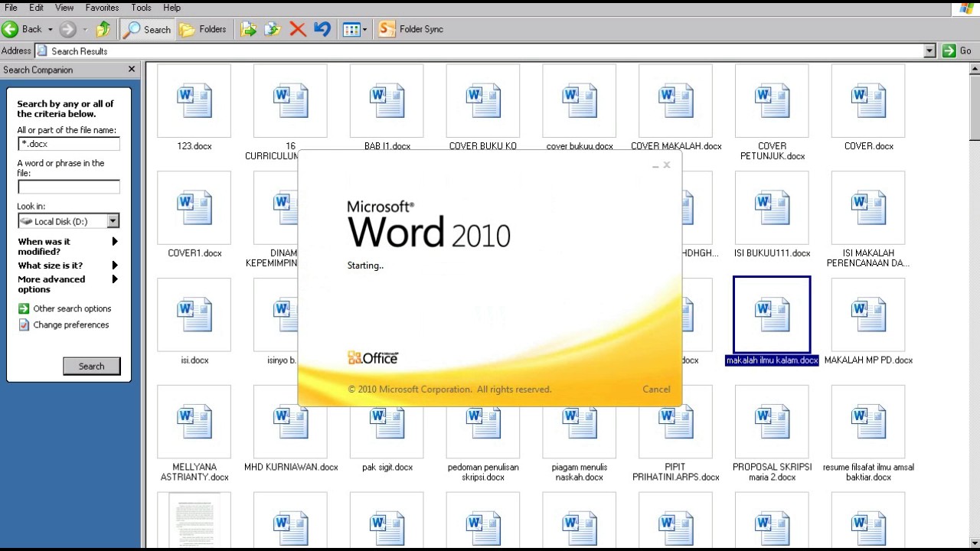Select ISI MAKALAH PERENCANAAN file icon

pos(868,208)
